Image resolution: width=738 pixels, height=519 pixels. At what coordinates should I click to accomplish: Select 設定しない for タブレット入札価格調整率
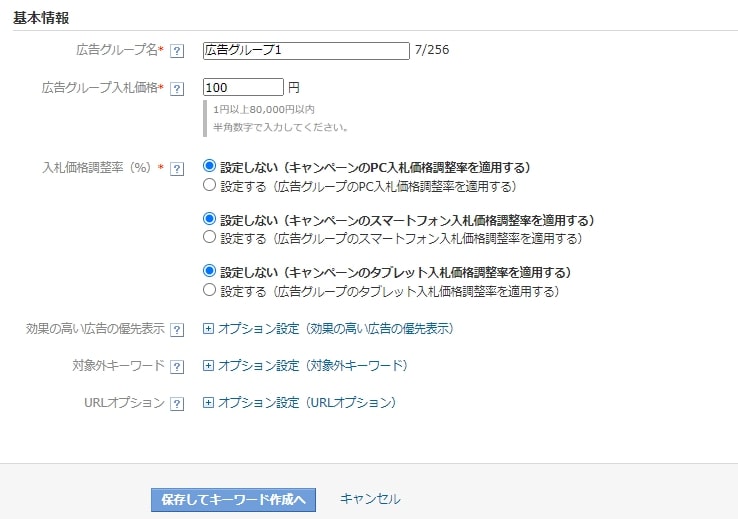point(209,271)
